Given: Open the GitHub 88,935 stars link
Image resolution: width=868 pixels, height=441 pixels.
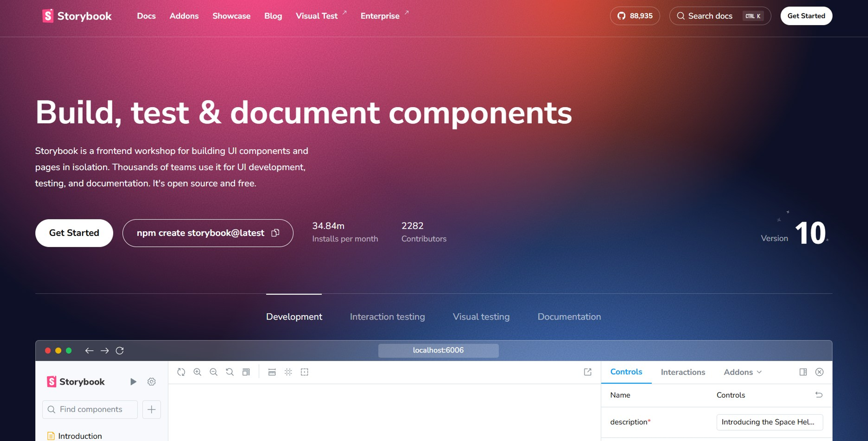Looking at the screenshot, I should click(634, 16).
